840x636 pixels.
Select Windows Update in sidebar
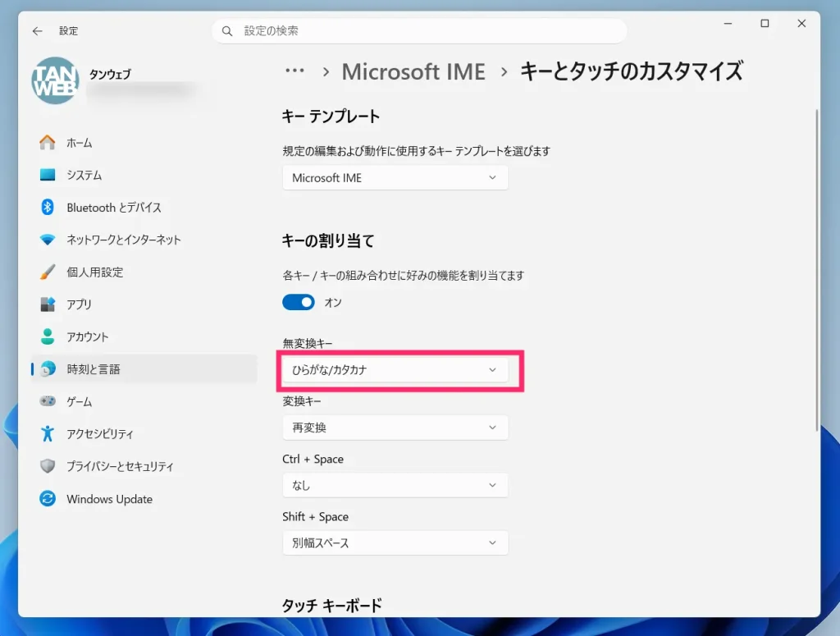[144, 499]
